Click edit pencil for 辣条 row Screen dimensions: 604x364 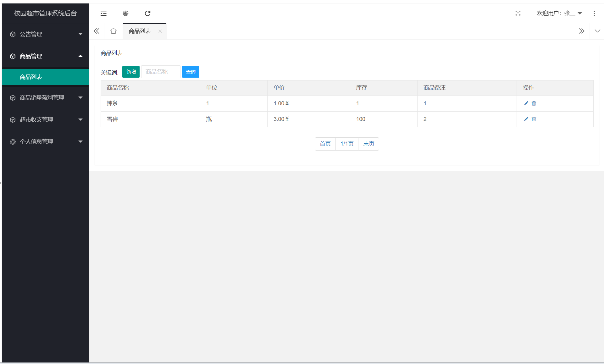(526, 103)
